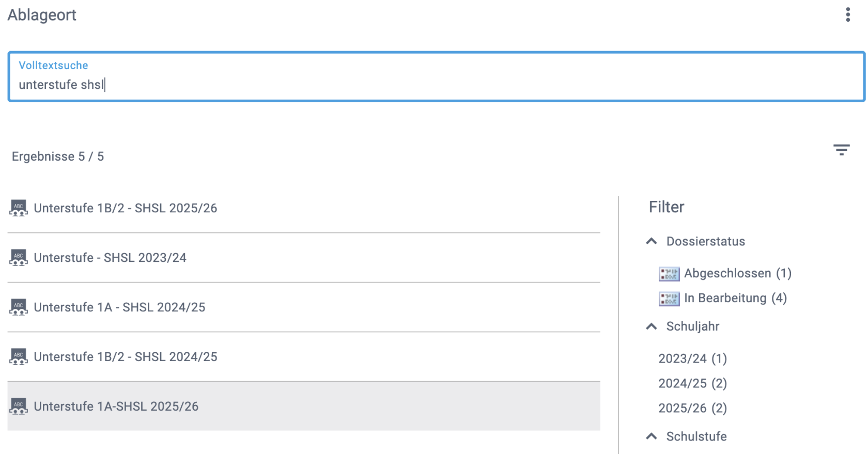Viewport: 868px width, 454px height.
Task: Click class icon for Unterstufe 1A - SHSL 2024/25
Action: coord(19,307)
